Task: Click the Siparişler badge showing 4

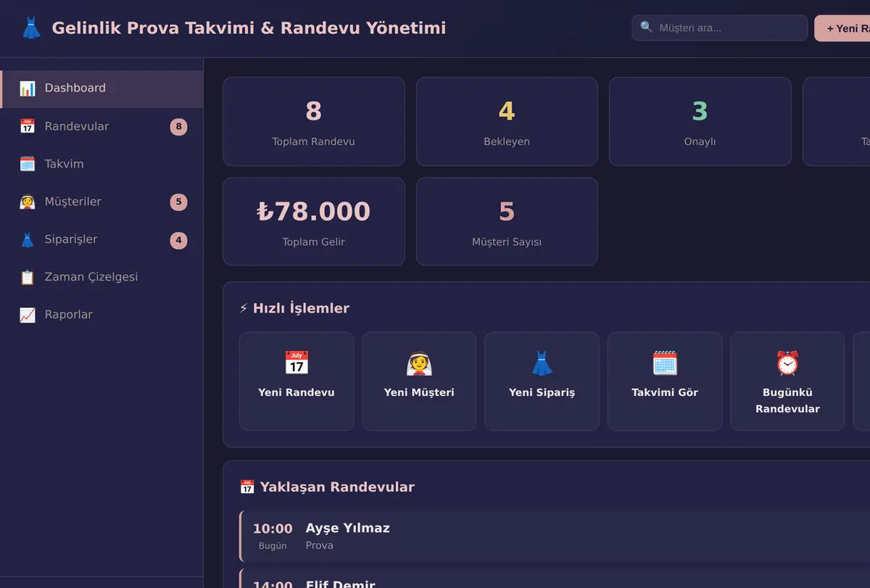Action: [x=178, y=240]
